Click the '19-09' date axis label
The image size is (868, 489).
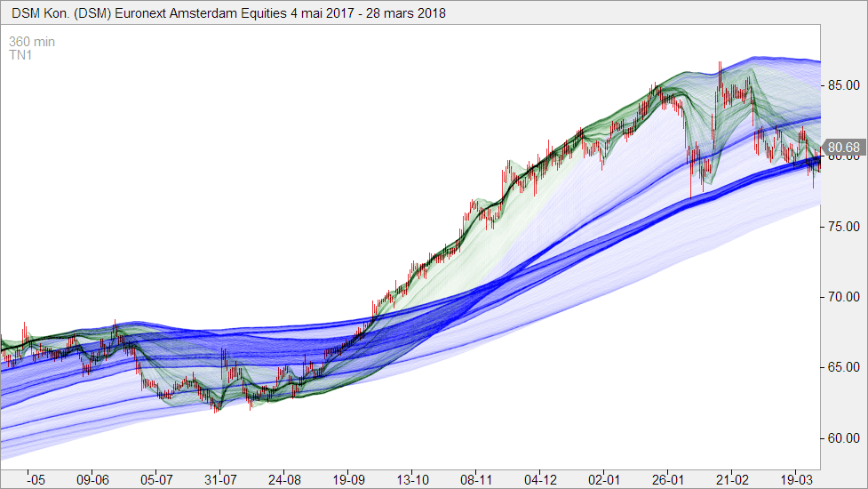pyautogui.click(x=348, y=479)
